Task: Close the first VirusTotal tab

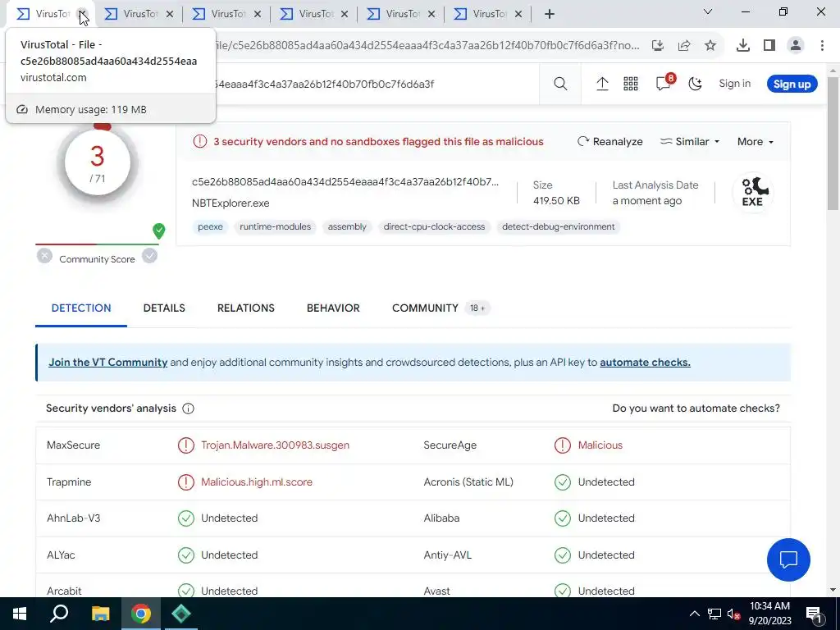Action: [x=82, y=14]
